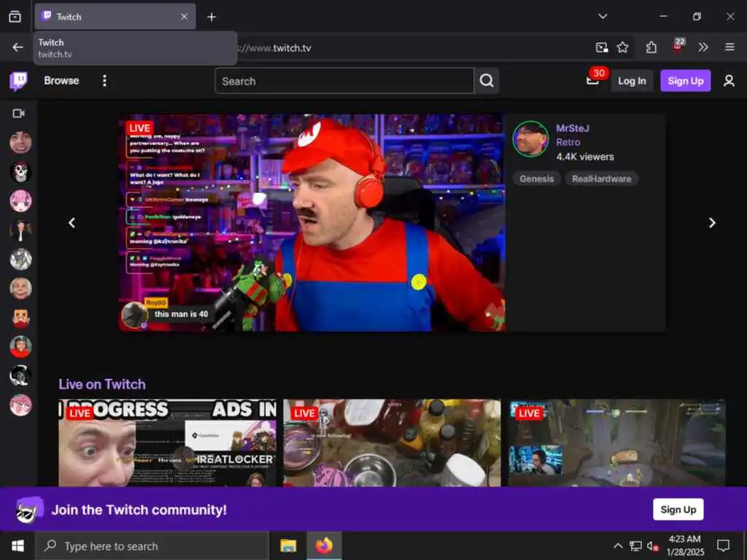Open the MrSteJ channel link
Screen dimensions: 747x560
click(x=573, y=128)
